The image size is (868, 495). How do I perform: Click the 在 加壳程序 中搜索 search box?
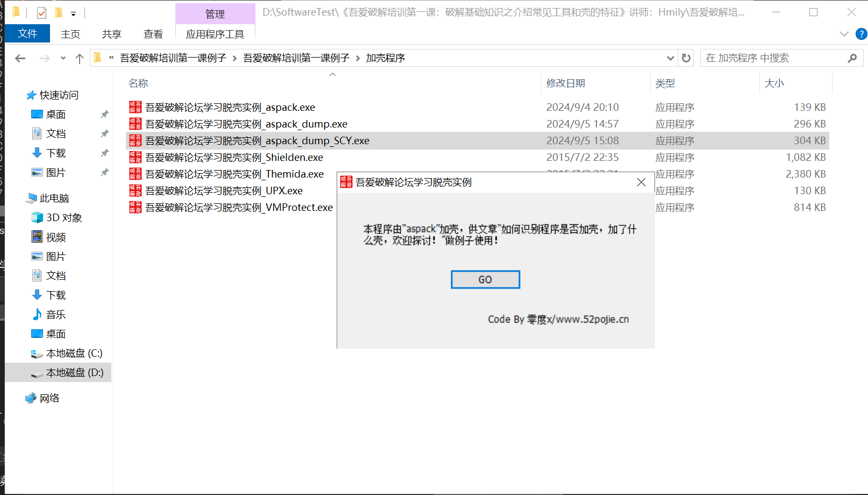tap(772, 58)
